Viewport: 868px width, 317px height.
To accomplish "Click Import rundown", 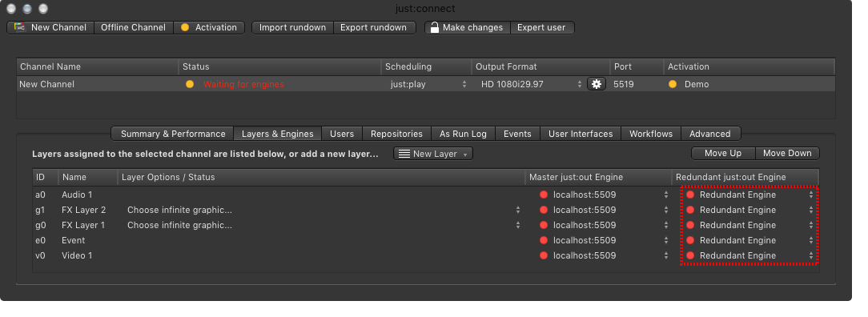I will coord(293,27).
